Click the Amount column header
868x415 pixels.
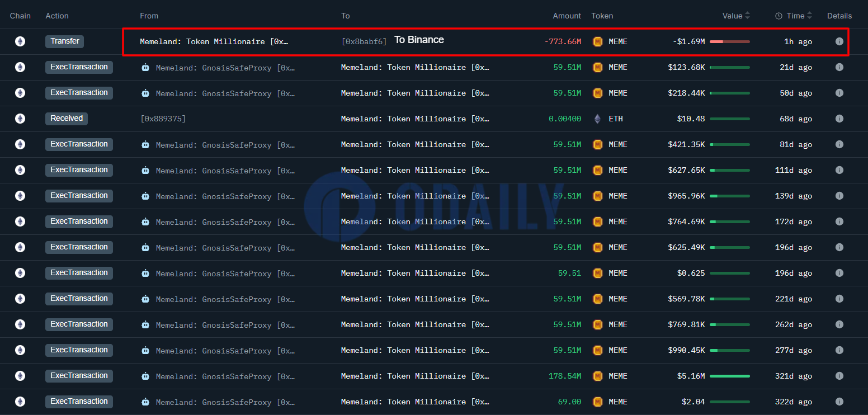click(x=567, y=16)
